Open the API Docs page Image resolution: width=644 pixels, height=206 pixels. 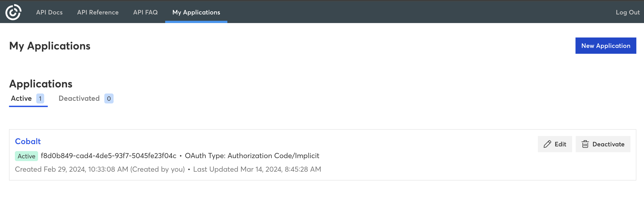50,12
